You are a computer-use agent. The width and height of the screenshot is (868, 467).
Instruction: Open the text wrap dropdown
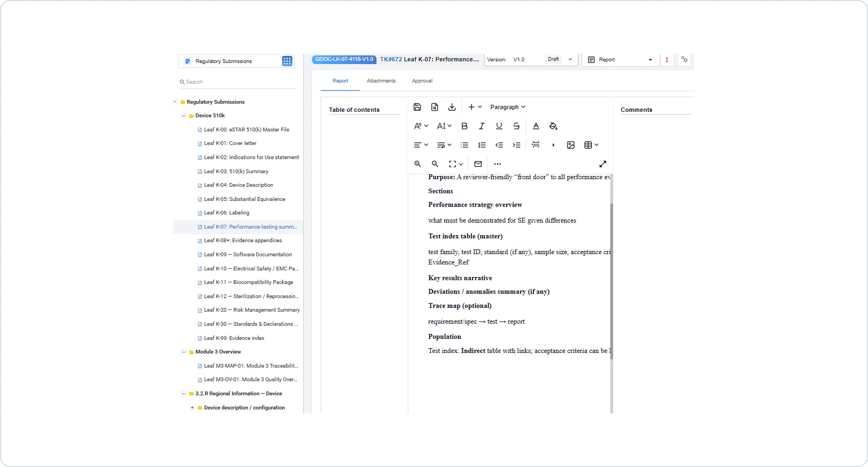[444, 145]
